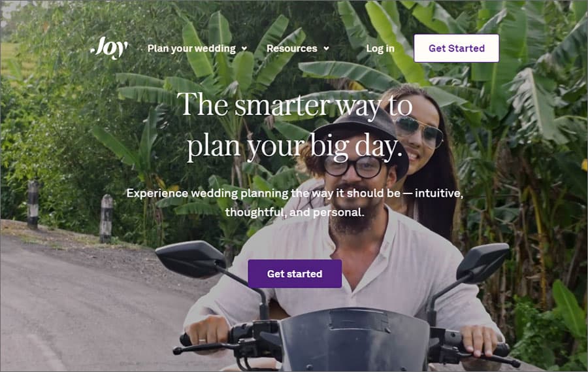Click the Joy logo
Viewport: 588px width, 372px height.
(109, 48)
